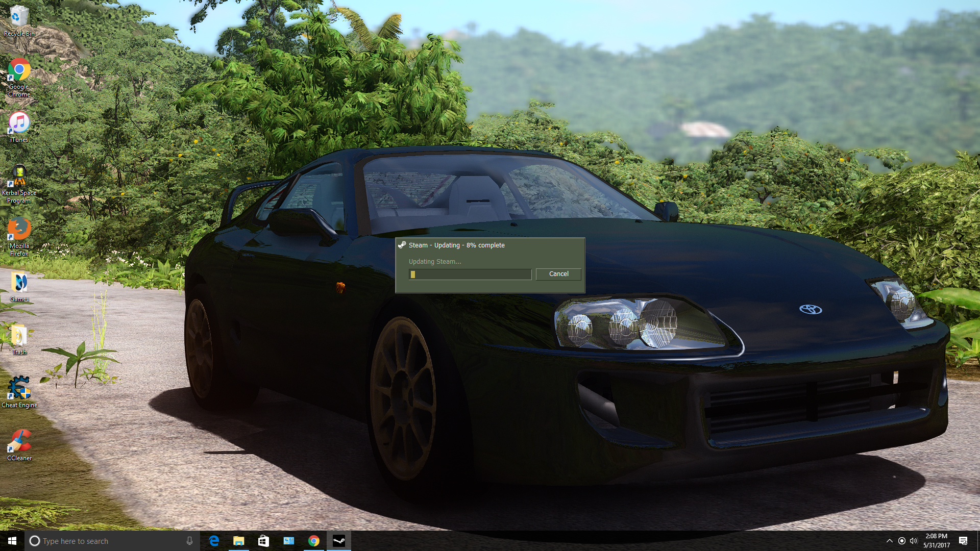Click the circular tray icon beside the volume icon
Image resolution: width=980 pixels, height=551 pixels.
coord(902,541)
